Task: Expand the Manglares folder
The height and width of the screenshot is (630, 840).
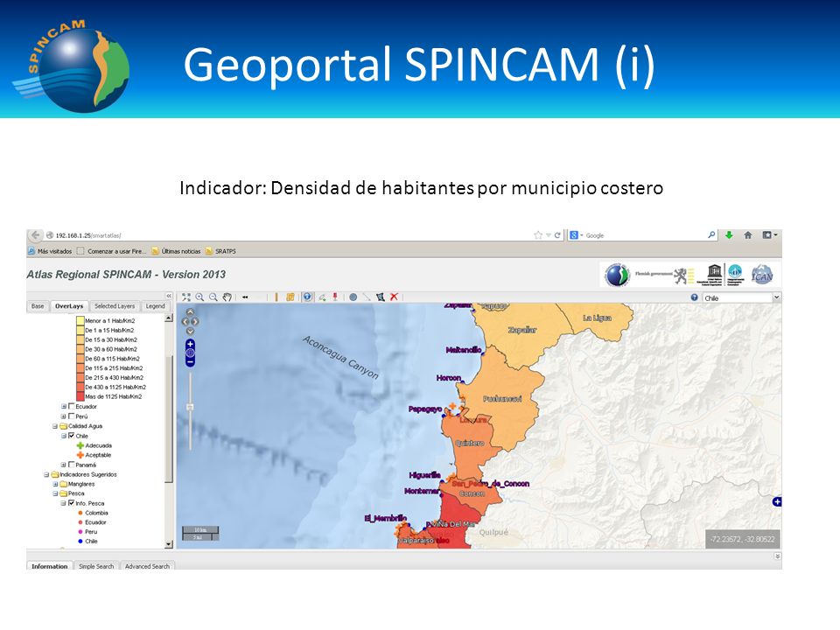Action: 54,484
